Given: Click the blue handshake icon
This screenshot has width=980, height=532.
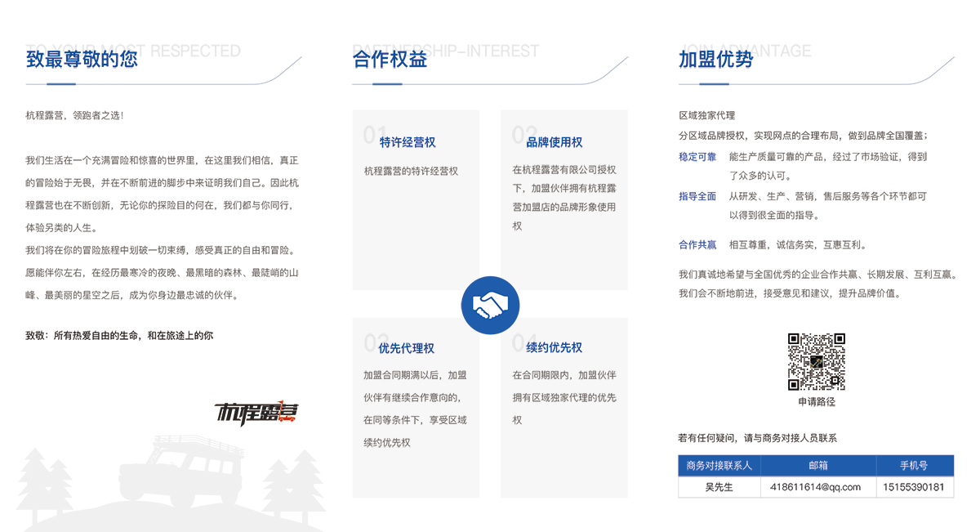Looking at the screenshot, I should tap(490, 306).
